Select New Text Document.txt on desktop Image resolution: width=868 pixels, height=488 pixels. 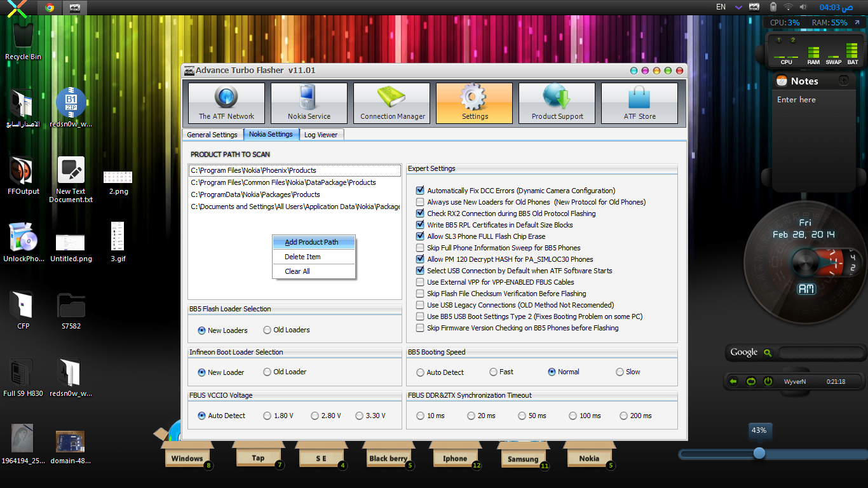pyautogui.click(x=71, y=180)
